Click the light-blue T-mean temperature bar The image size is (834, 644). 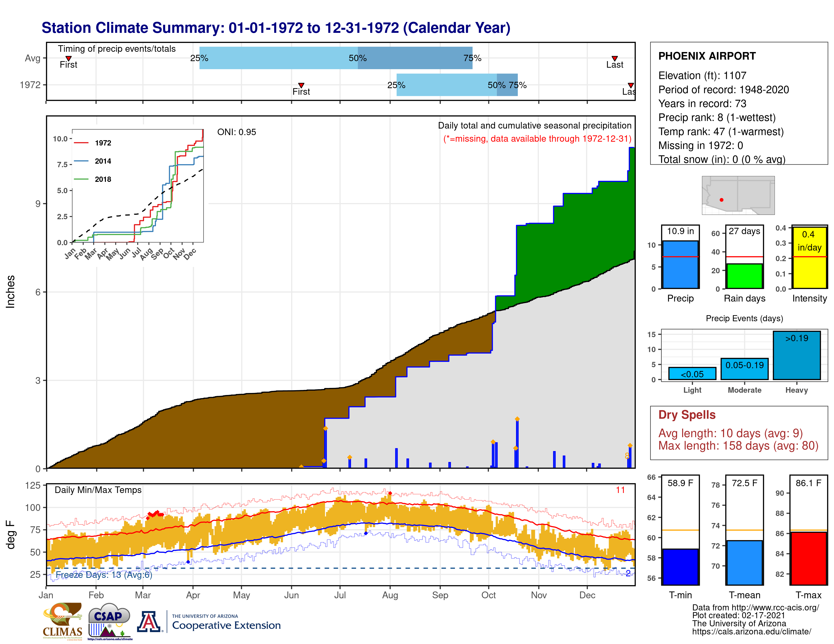[745, 563]
